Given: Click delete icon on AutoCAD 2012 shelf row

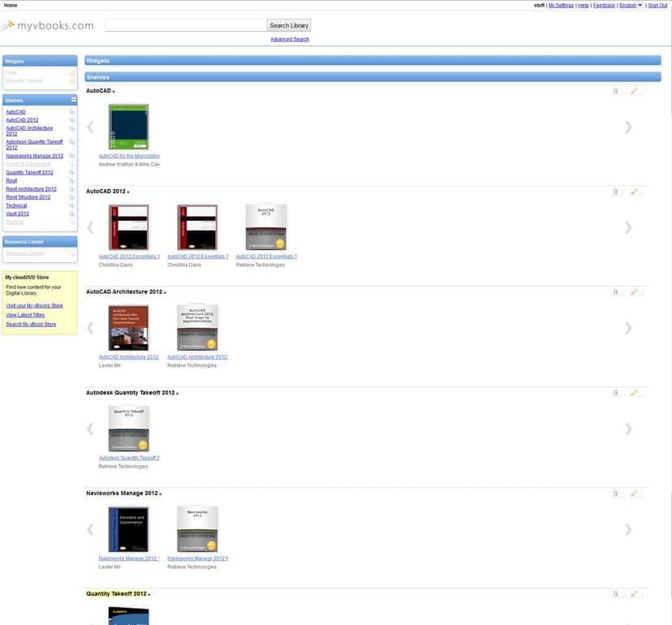Looking at the screenshot, I should coord(615,192).
